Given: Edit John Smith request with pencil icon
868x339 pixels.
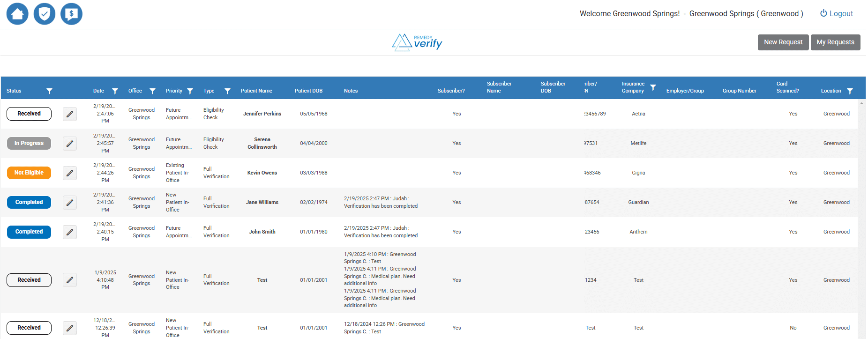Looking at the screenshot, I should click(x=70, y=232).
